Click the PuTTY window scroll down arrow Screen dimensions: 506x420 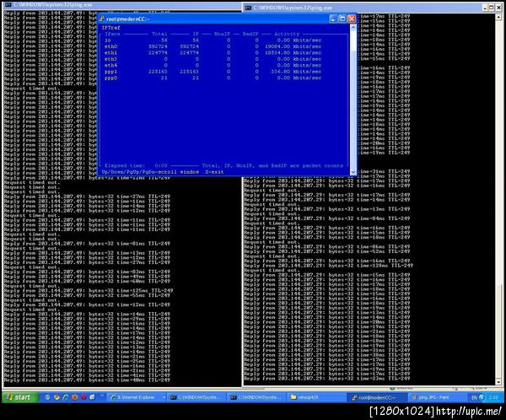pyautogui.click(x=353, y=172)
